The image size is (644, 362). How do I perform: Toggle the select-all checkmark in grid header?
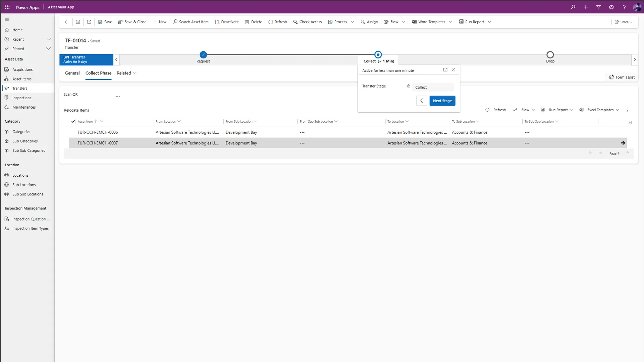(73, 121)
